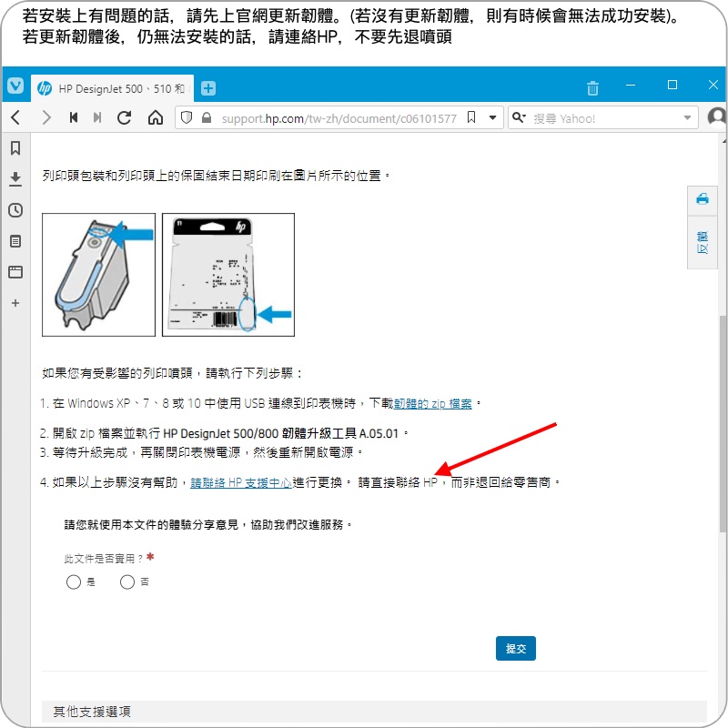
Task: Bookmark this page in address bar
Action: pyautogui.click(x=471, y=117)
